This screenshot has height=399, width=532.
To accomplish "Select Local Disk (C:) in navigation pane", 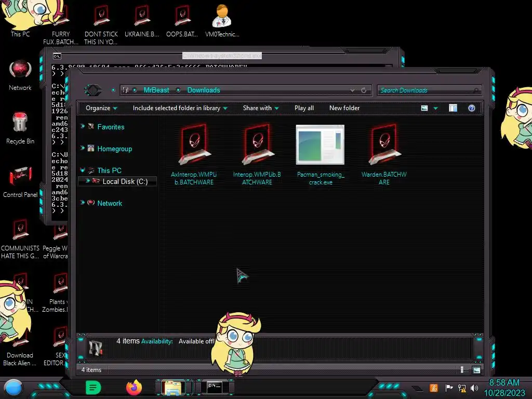I will coord(125,181).
